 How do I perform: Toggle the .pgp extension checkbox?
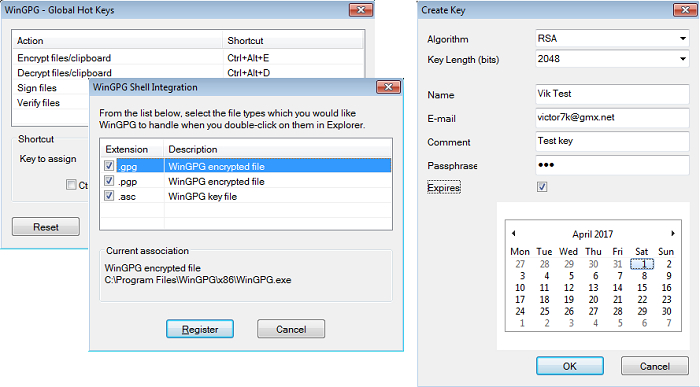(x=109, y=181)
